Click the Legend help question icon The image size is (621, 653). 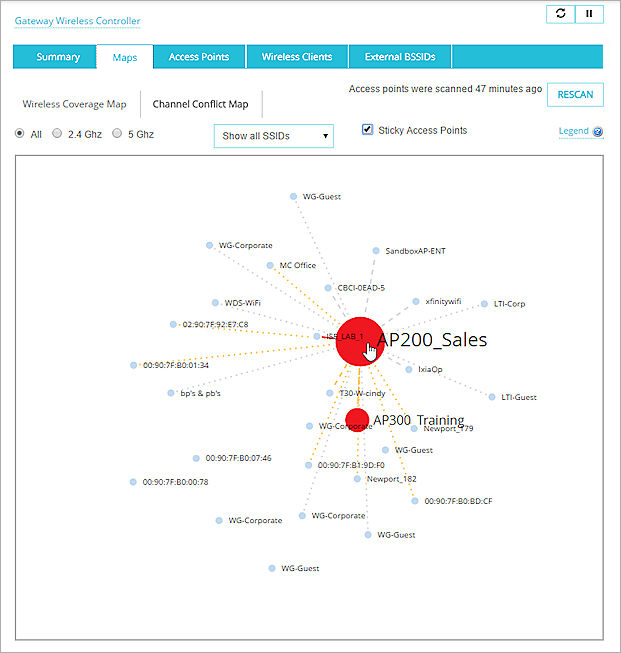click(x=598, y=132)
